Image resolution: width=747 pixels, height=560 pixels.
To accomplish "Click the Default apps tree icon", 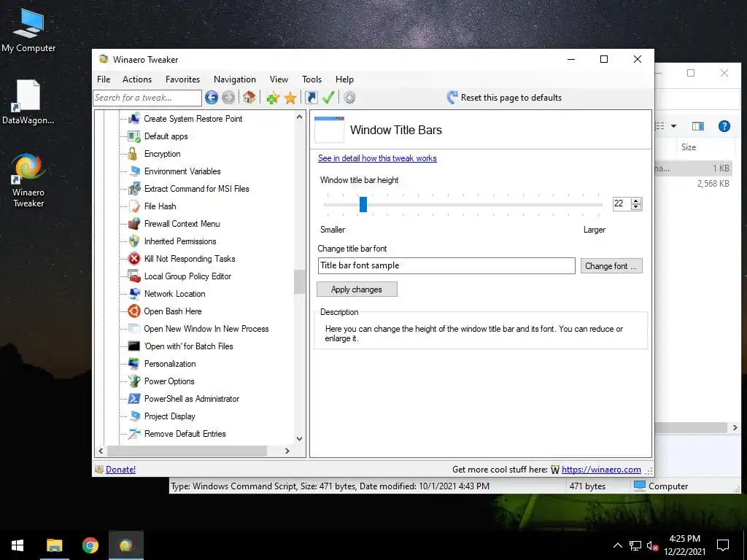I will [134, 136].
